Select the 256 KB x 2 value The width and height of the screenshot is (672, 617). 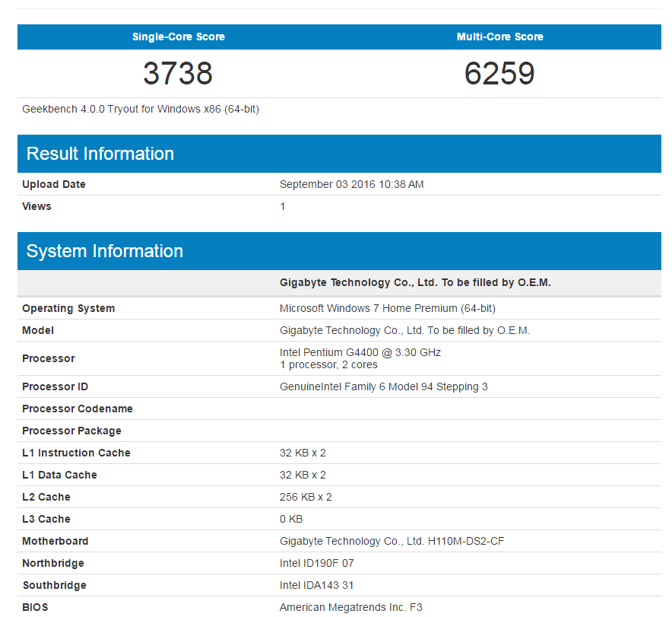306,498
